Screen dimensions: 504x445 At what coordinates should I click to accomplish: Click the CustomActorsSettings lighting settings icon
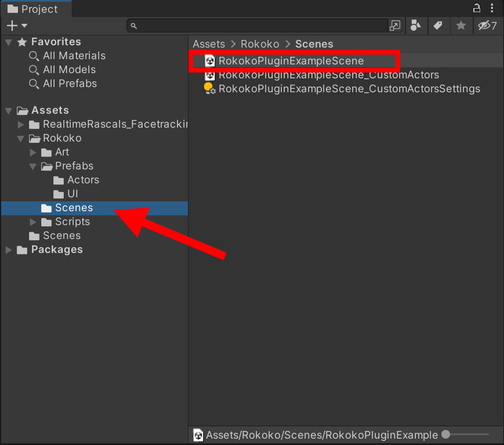point(209,89)
